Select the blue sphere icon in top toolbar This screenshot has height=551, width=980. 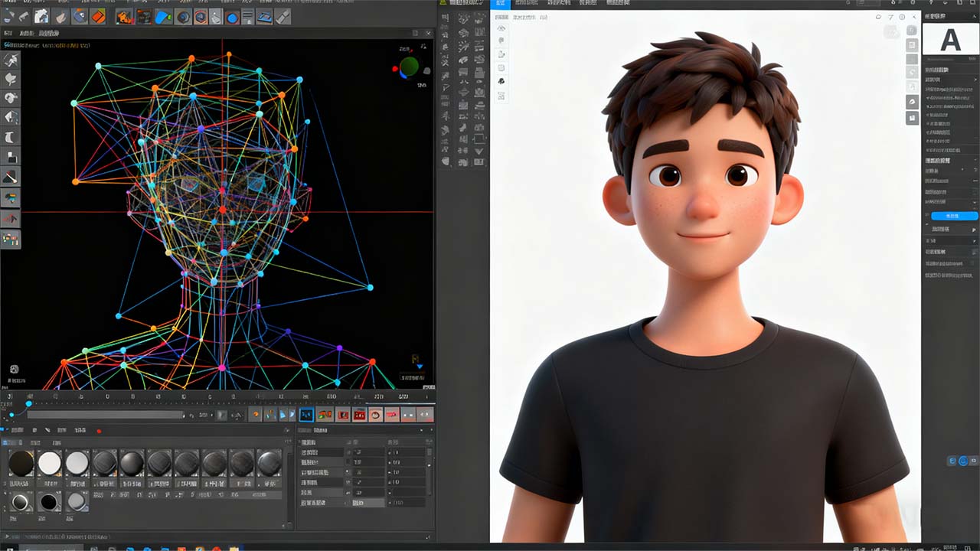232,16
